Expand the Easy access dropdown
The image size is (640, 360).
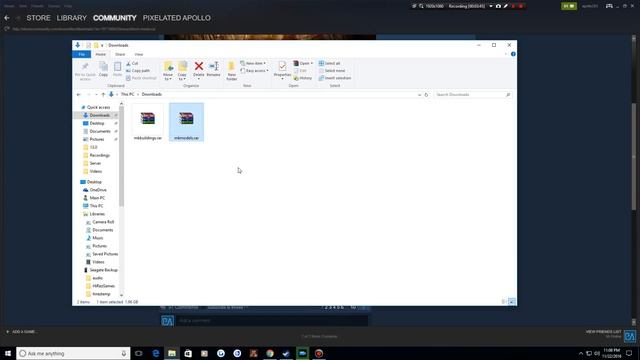click(255, 71)
